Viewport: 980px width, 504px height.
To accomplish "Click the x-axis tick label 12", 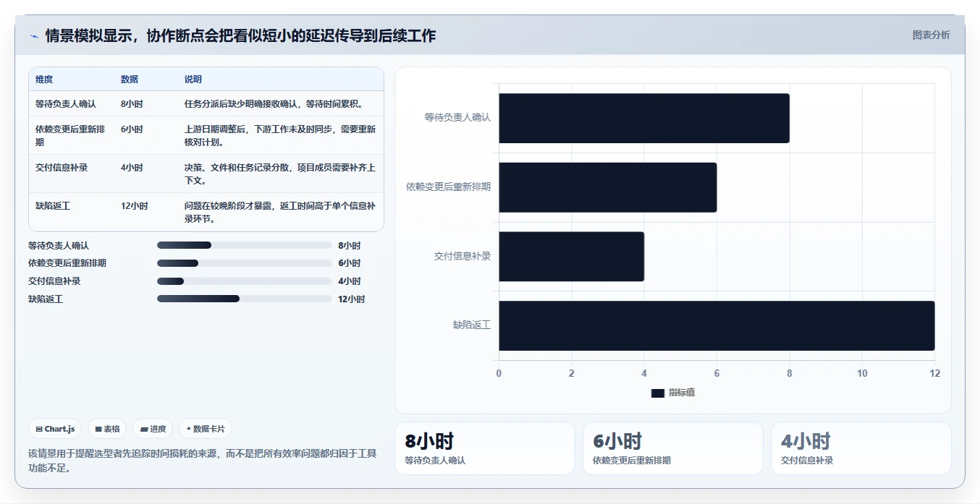I will [934, 374].
